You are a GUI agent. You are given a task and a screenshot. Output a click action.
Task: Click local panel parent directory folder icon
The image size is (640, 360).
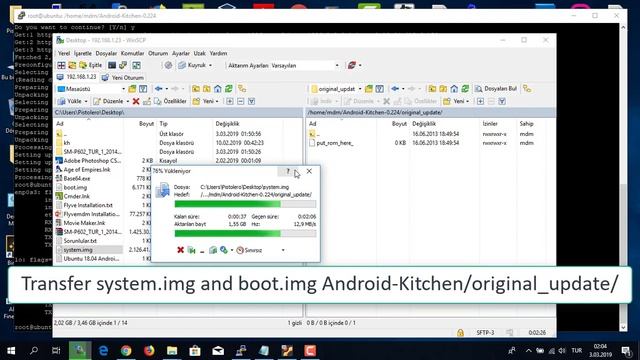point(196,89)
